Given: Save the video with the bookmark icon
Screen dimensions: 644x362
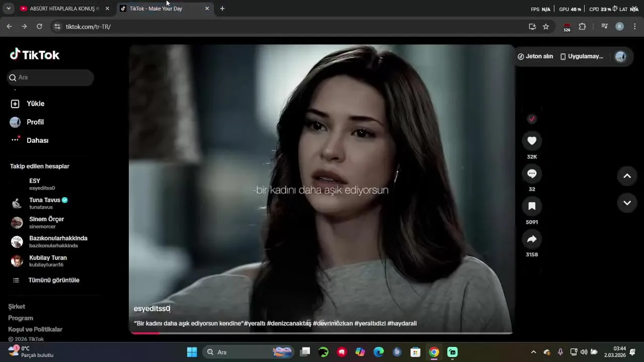Looking at the screenshot, I should coord(532,206).
